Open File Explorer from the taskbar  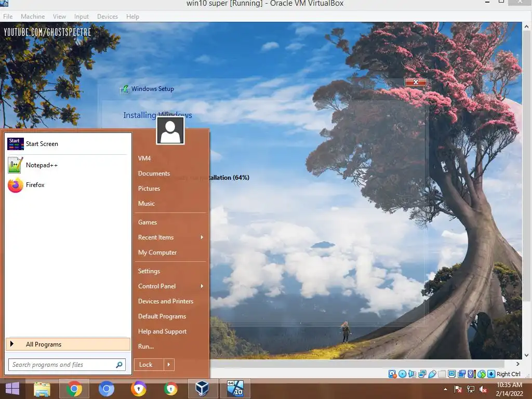[42, 389]
